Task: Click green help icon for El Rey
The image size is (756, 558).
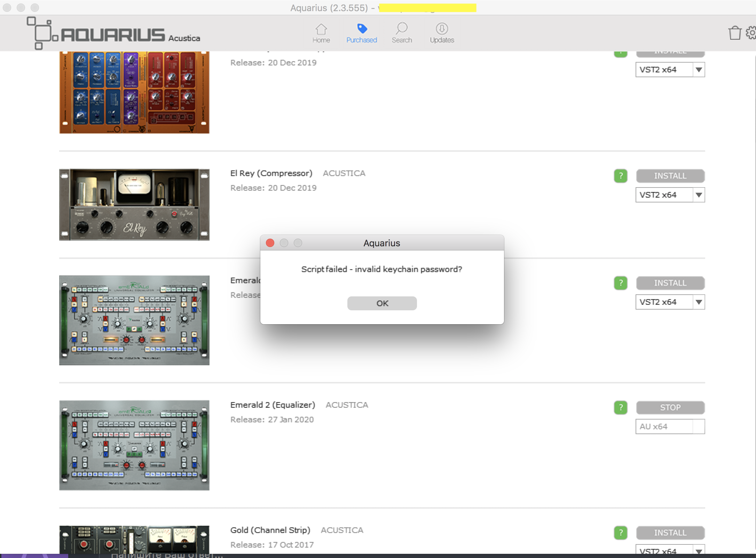Action: click(x=621, y=176)
